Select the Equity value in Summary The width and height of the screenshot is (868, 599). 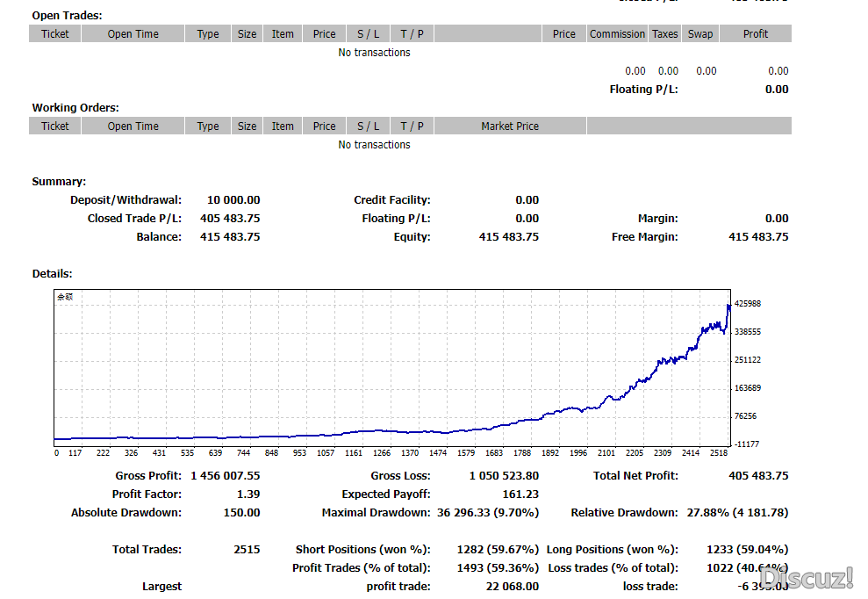tap(509, 236)
